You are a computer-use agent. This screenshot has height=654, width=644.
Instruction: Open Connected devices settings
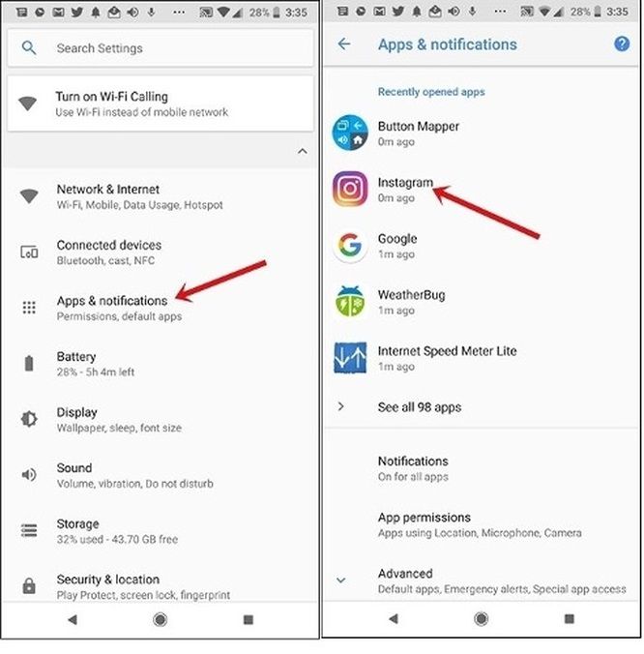161,253
